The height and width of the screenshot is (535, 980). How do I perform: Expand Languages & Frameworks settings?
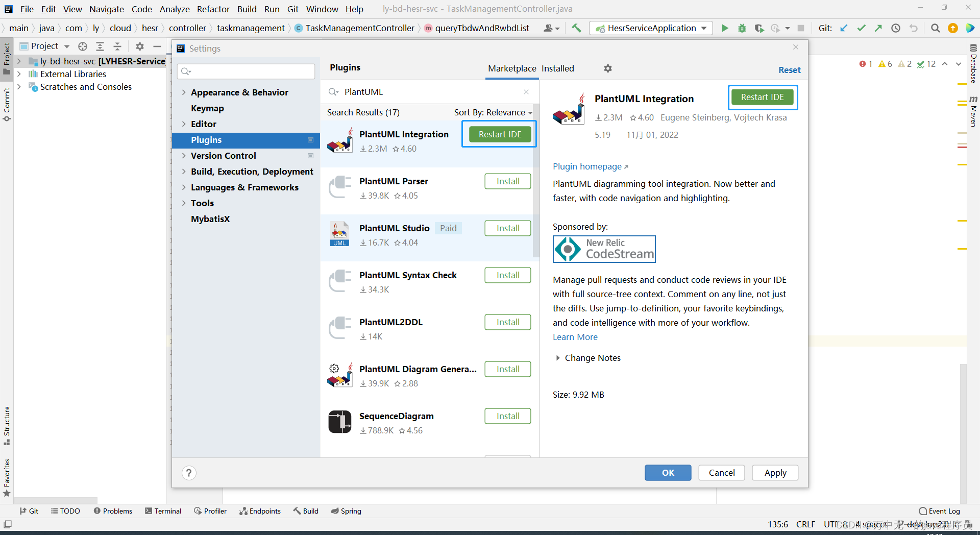pyautogui.click(x=184, y=187)
